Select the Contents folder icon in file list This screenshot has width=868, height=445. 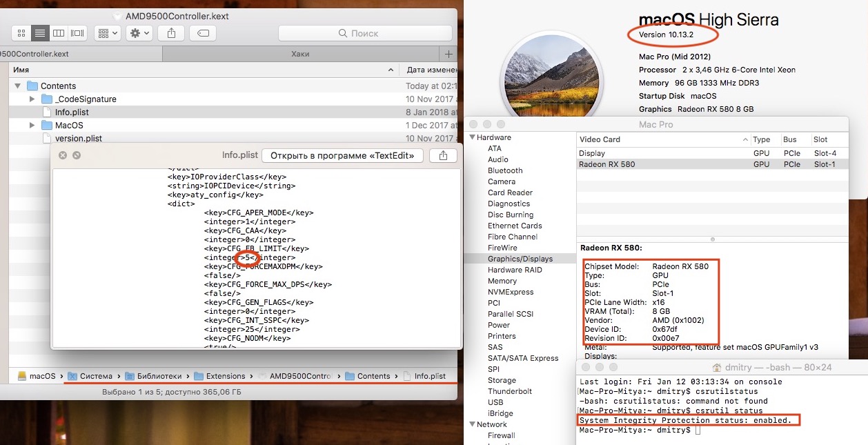pyautogui.click(x=32, y=86)
